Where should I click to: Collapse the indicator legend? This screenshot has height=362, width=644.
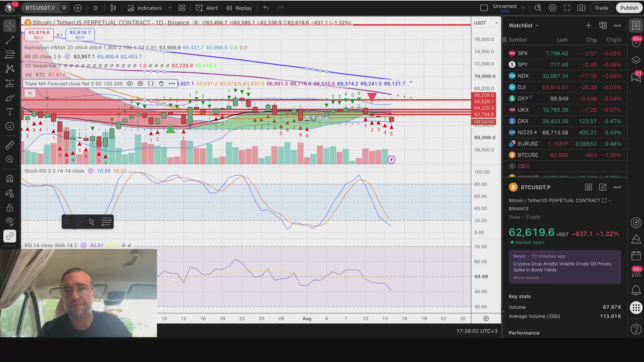30,93
